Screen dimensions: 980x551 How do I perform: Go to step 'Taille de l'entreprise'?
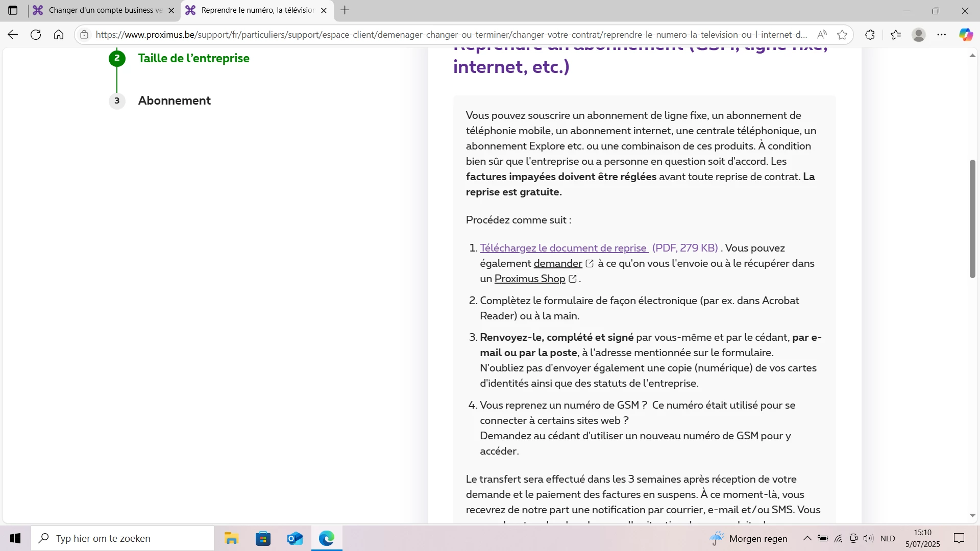click(193, 58)
